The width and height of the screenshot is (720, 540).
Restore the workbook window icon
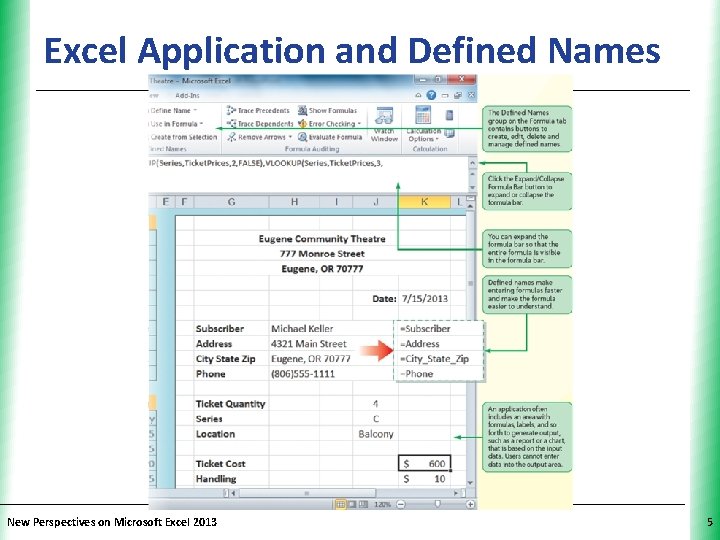click(x=457, y=96)
